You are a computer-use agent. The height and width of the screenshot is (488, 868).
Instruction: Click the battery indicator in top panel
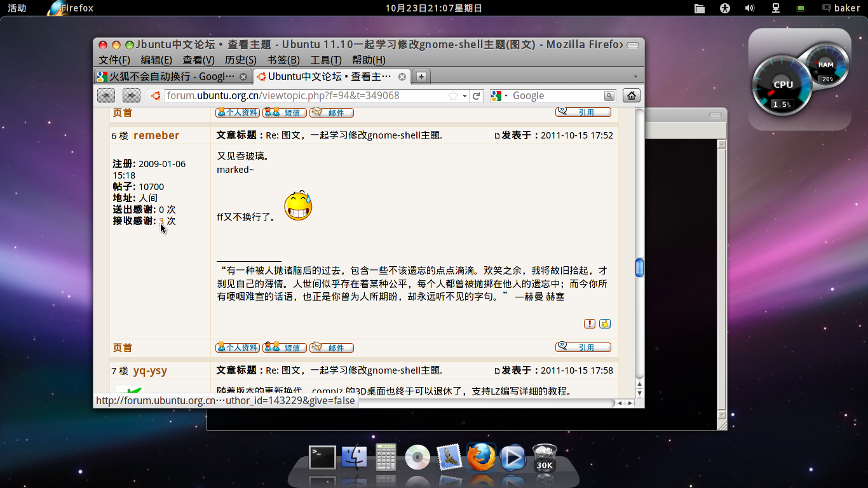click(801, 8)
